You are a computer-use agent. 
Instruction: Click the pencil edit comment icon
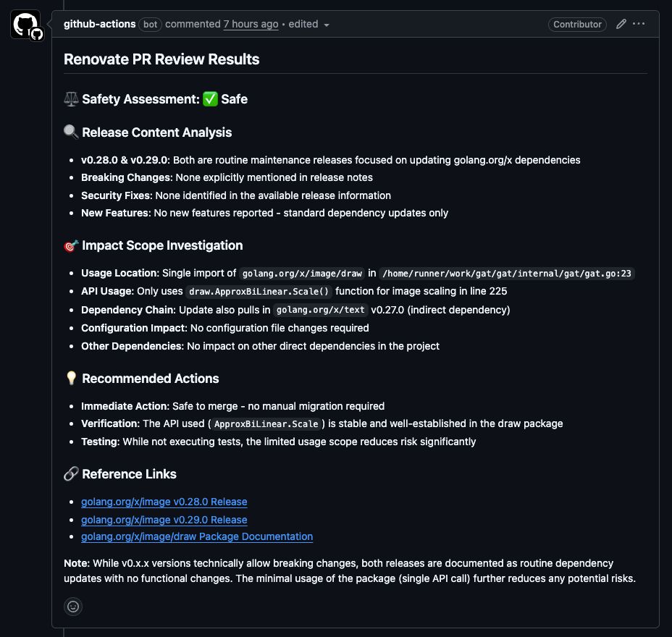621,24
